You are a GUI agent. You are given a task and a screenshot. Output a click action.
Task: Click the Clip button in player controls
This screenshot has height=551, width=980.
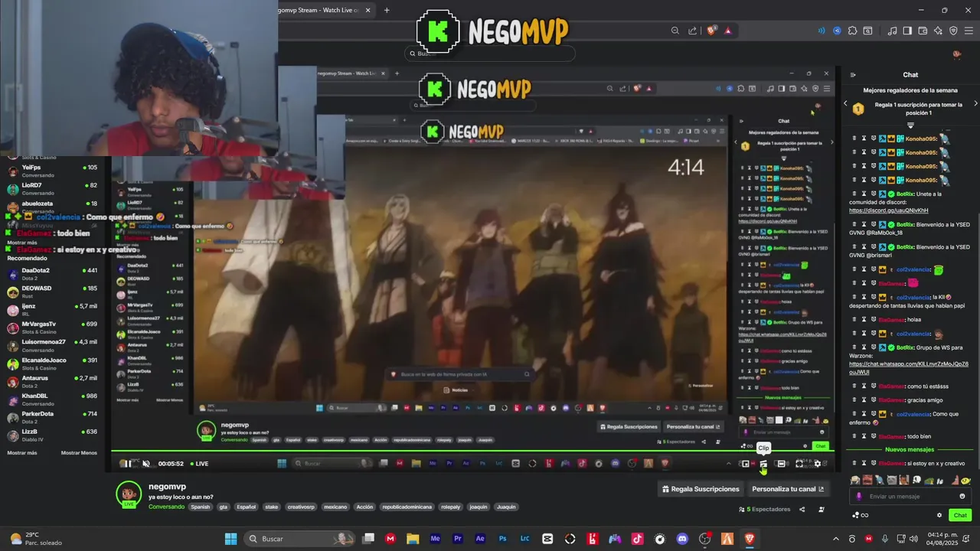[x=763, y=464]
